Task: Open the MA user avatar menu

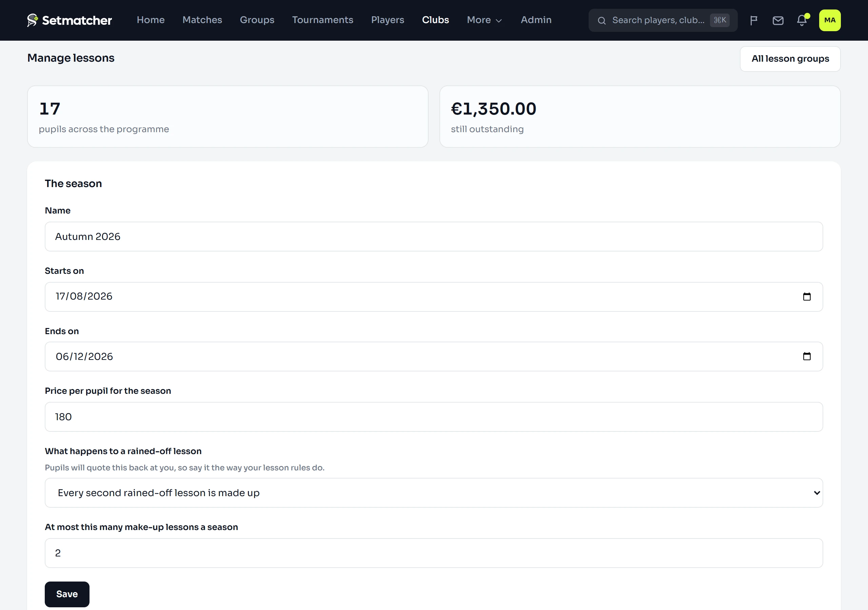Action: 829,20
